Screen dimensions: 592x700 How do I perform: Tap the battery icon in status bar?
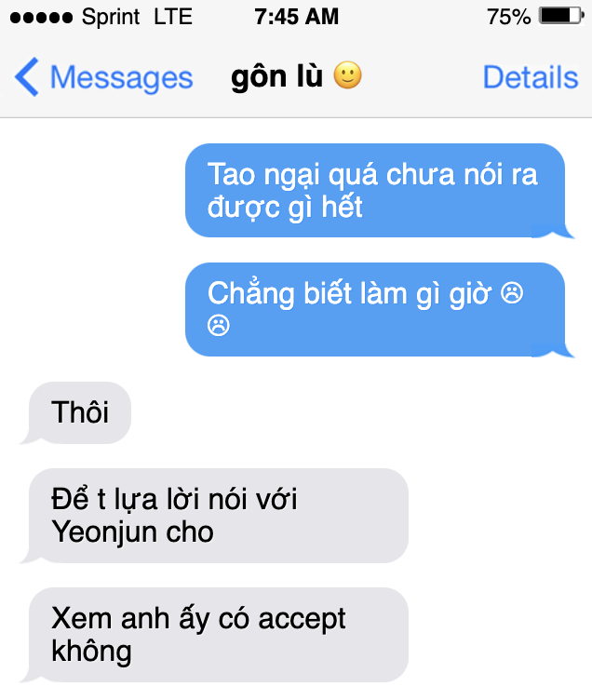tap(560, 17)
